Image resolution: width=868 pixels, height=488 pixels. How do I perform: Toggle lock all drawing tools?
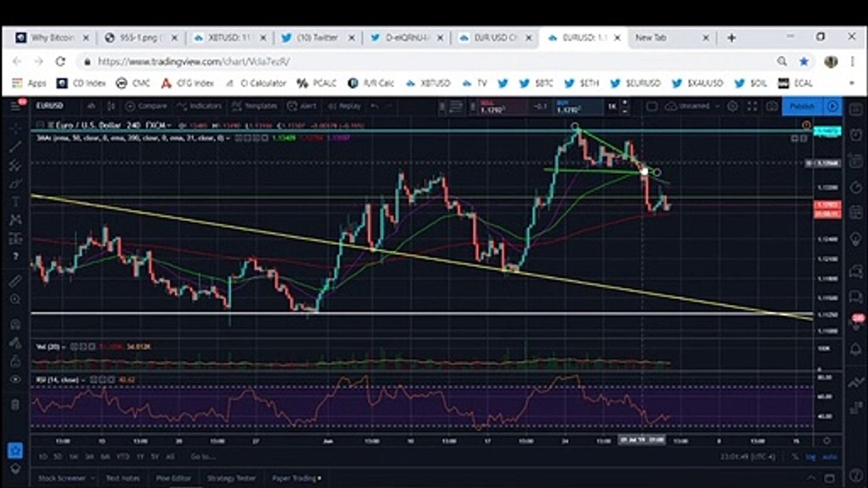click(x=15, y=361)
